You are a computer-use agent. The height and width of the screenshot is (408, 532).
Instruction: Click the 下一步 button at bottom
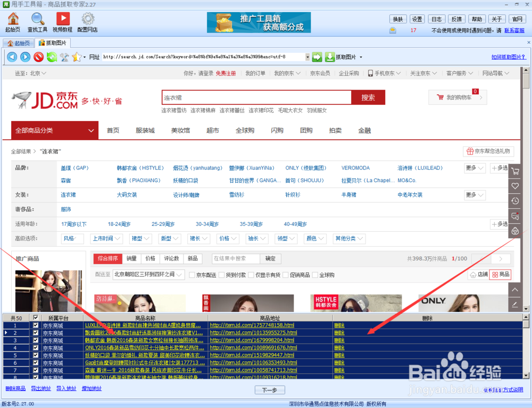point(269,389)
